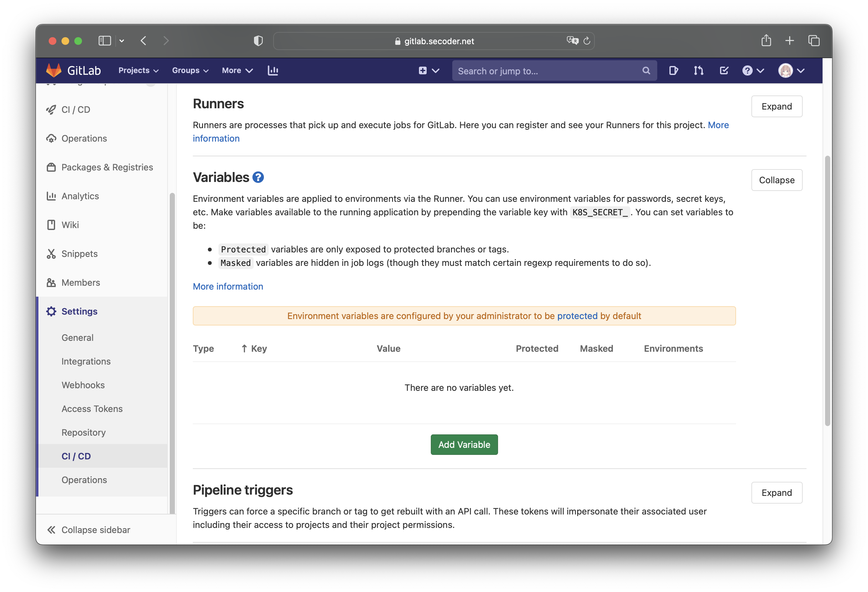Toggle the Safari sidebar button
This screenshot has width=868, height=592.
tap(105, 41)
